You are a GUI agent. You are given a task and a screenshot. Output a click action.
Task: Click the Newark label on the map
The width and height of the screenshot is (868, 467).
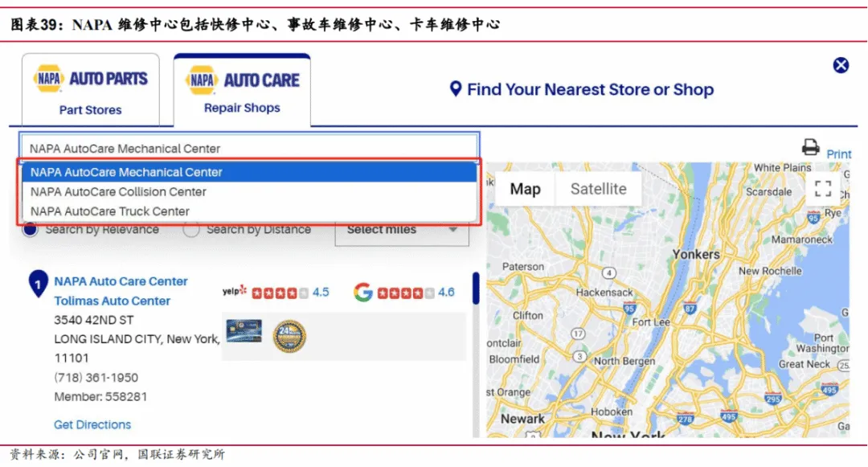pyautogui.click(x=522, y=419)
